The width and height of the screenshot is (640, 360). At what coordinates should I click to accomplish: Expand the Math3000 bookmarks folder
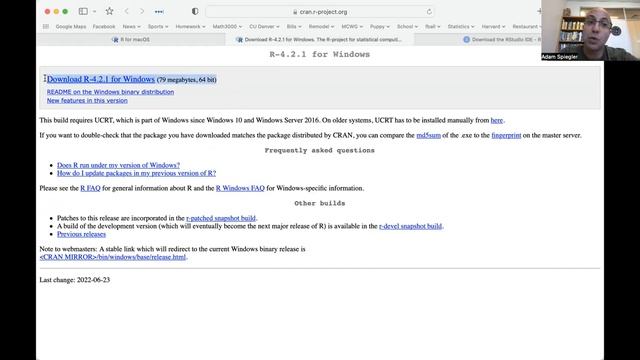pyautogui.click(x=227, y=27)
